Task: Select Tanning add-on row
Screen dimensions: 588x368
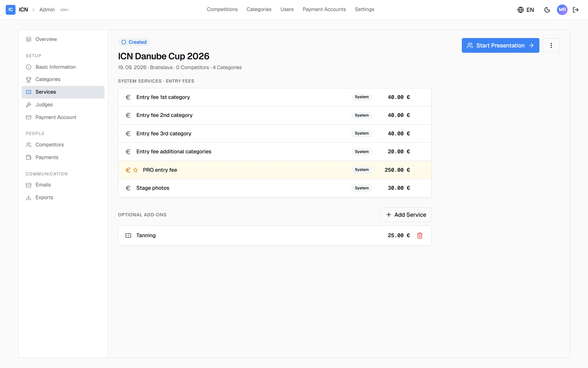Action: tap(275, 235)
